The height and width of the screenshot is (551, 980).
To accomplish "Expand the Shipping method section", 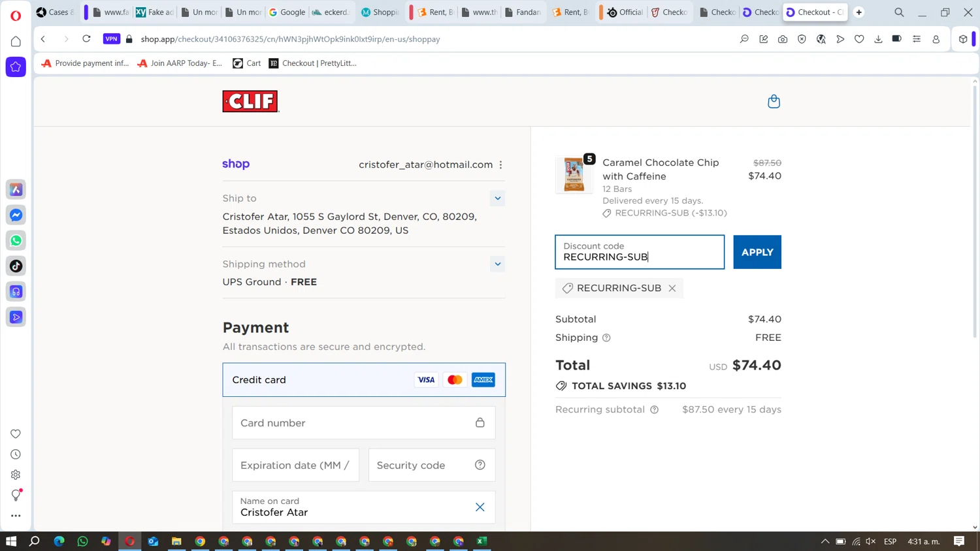I will 497,264.
